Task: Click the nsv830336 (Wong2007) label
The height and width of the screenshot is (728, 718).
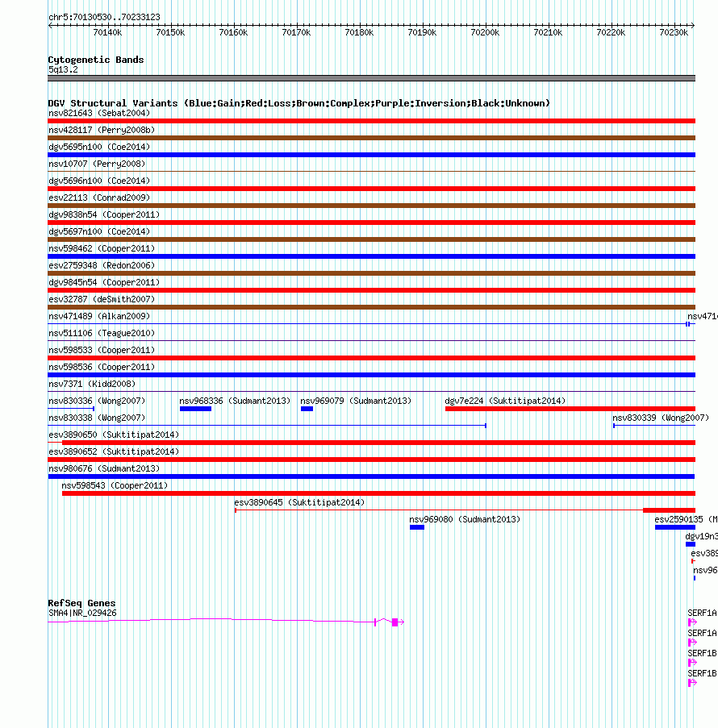Action: tap(97, 401)
